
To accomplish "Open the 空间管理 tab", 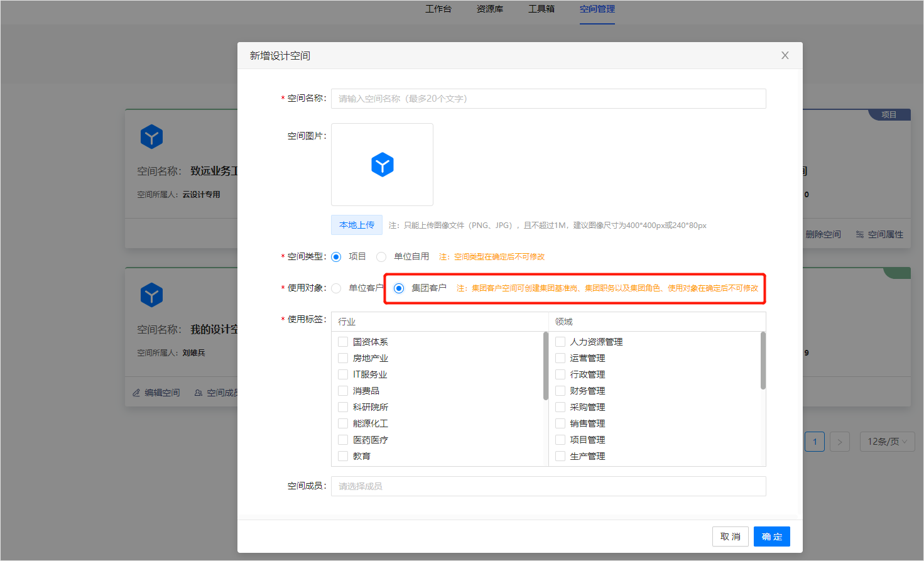I will [597, 9].
